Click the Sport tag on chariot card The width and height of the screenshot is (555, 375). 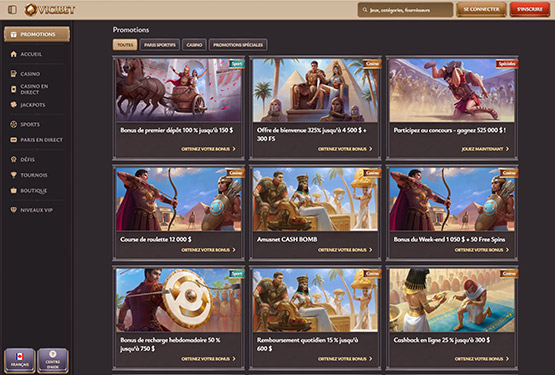(236, 64)
